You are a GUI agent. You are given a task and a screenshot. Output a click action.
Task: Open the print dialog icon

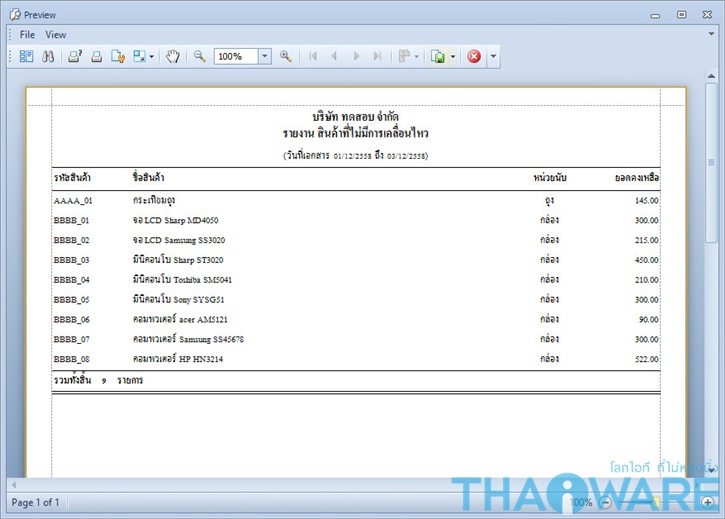tap(75, 56)
